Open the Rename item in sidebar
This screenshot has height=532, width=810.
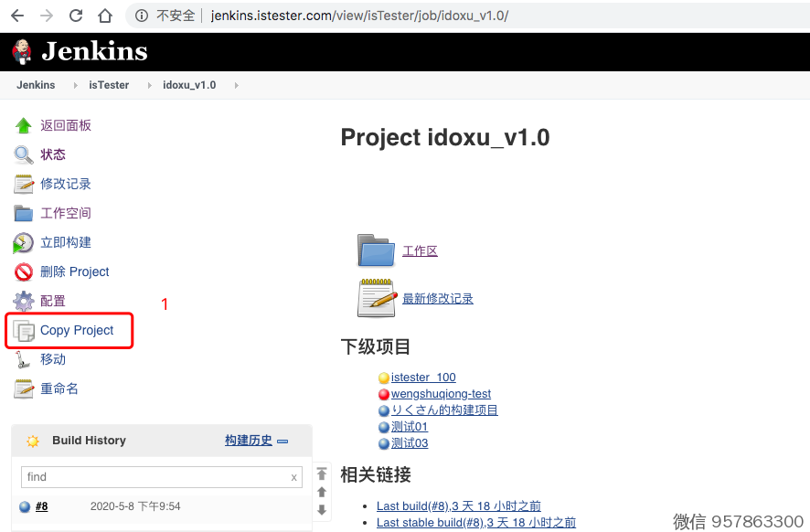(x=59, y=388)
